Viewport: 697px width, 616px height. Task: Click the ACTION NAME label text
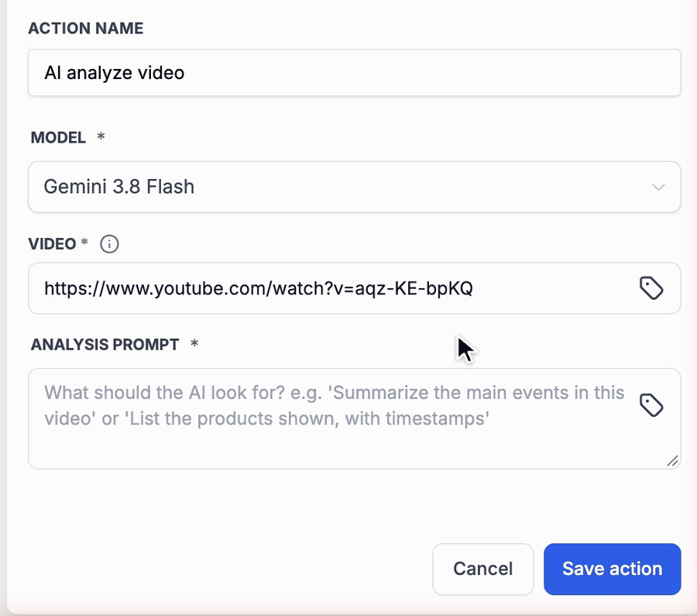pyautogui.click(x=86, y=29)
